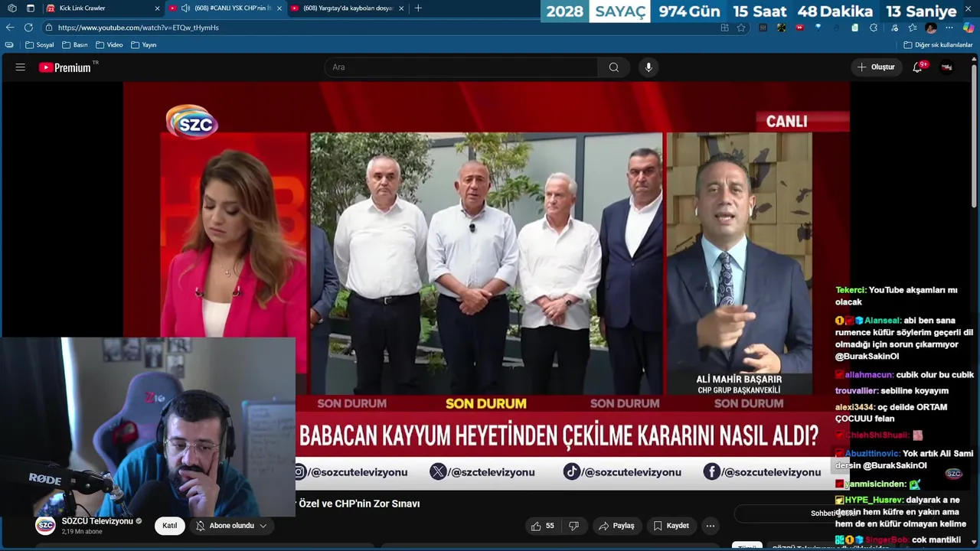Close the Kick Link Crawler tab
The image size is (980, 551).
coord(158,8)
